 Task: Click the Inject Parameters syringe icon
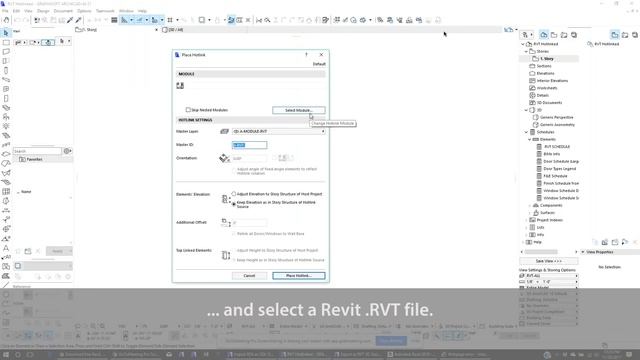click(x=79, y=20)
